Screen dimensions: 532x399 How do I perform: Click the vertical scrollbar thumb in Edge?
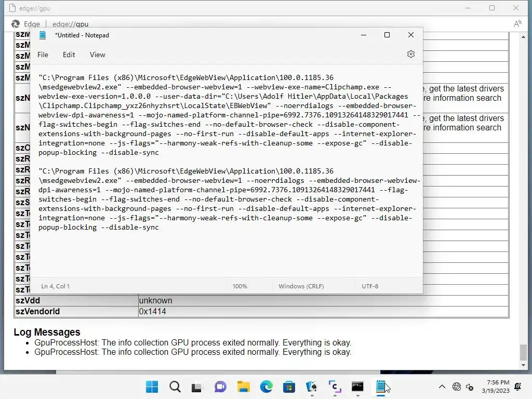pos(523,352)
